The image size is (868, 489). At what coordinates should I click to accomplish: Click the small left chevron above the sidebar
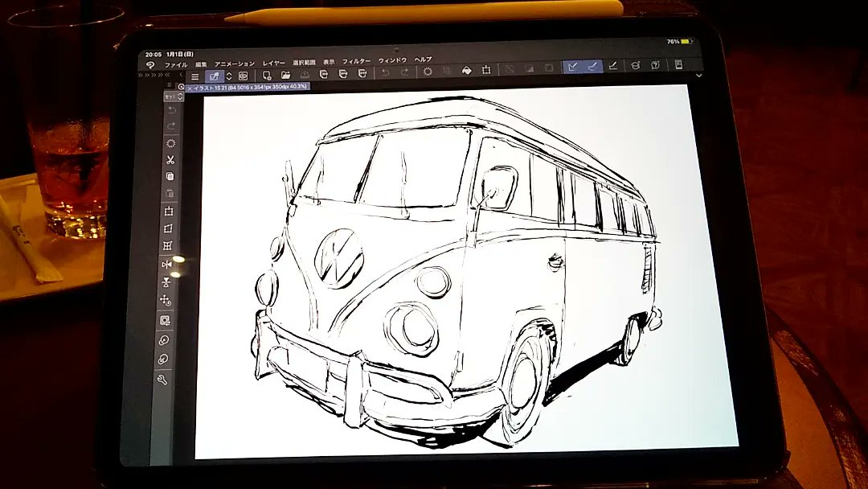(x=181, y=75)
